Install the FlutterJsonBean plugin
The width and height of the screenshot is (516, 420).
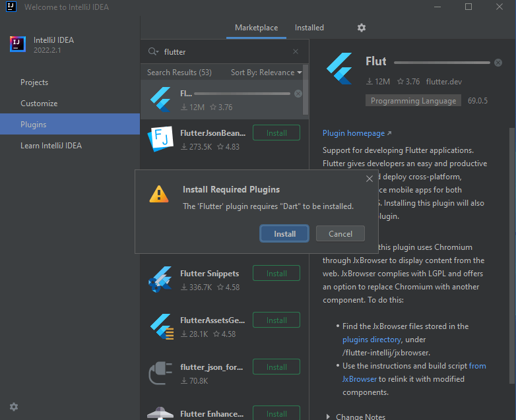pyautogui.click(x=276, y=133)
